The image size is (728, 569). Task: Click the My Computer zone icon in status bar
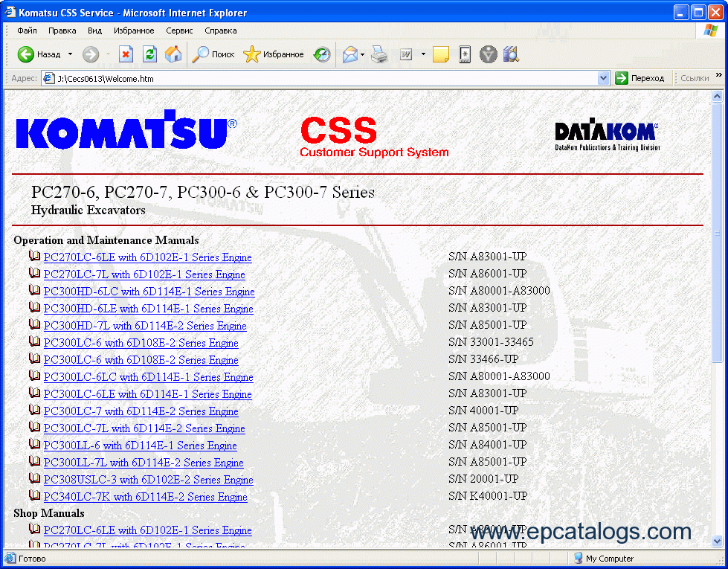(x=578, y=559)
